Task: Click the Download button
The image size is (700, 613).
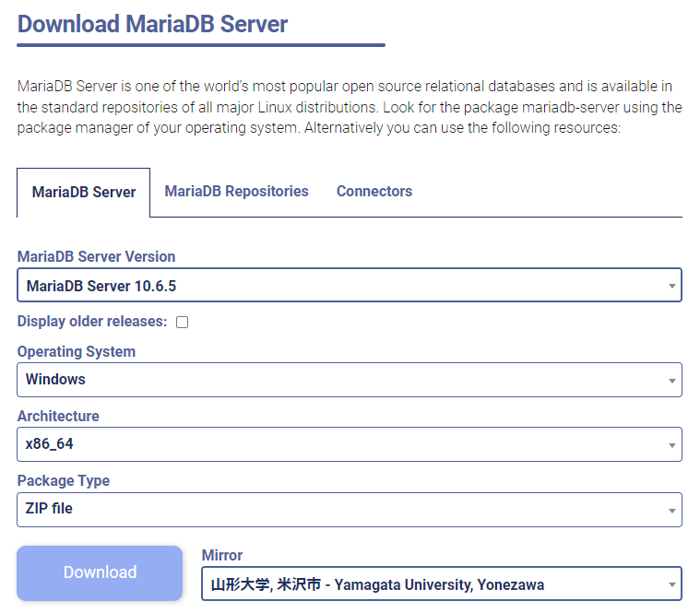Action: [100, 572]
